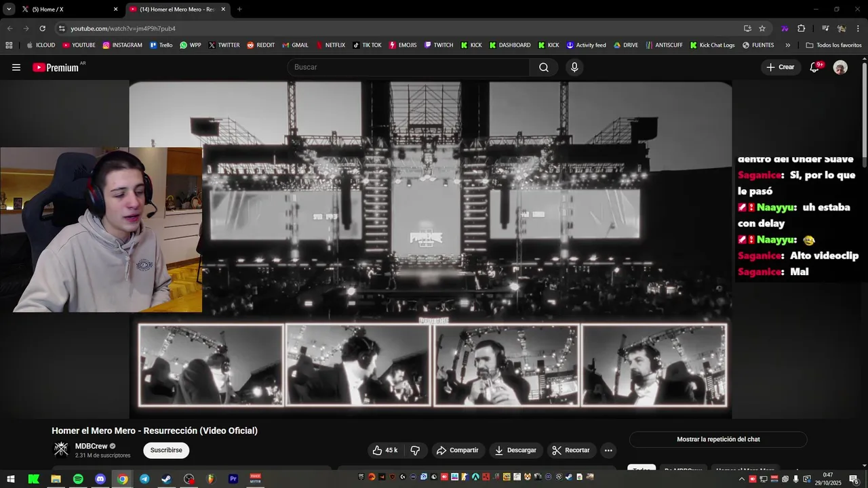The image size is (868, 488).
Task: Open the Chrome apps grid in bookmarks bar
Action: pos(9,45)
